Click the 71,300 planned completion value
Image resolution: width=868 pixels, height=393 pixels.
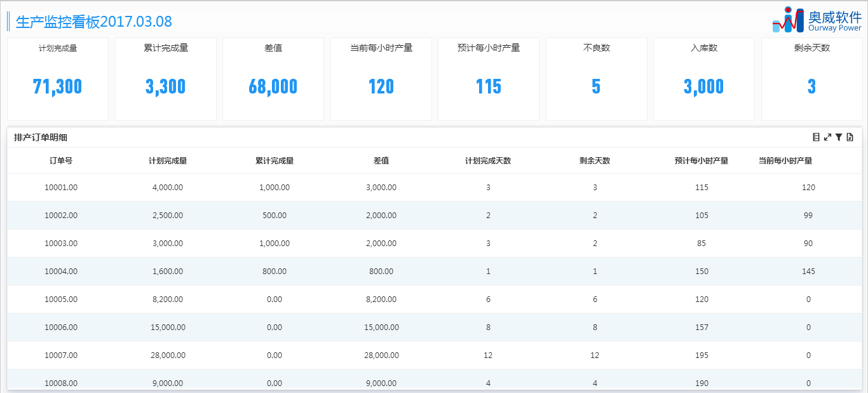point(58,87)
